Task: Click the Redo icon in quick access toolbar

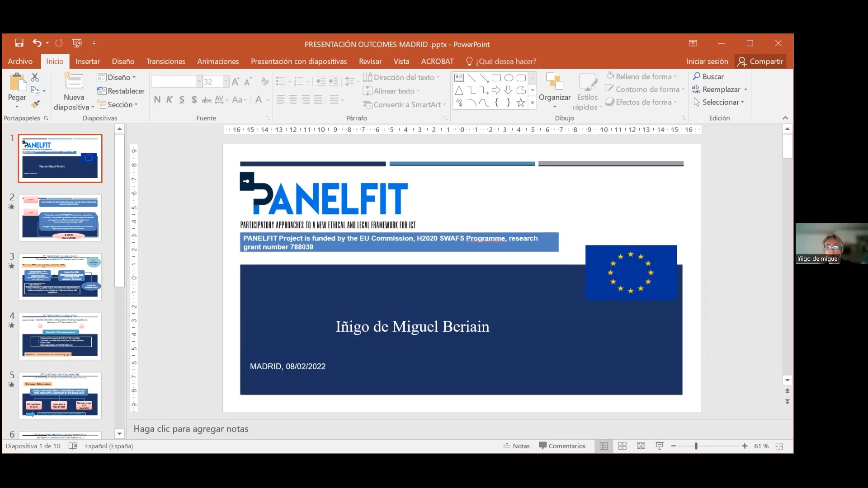Action: [59, 43]
